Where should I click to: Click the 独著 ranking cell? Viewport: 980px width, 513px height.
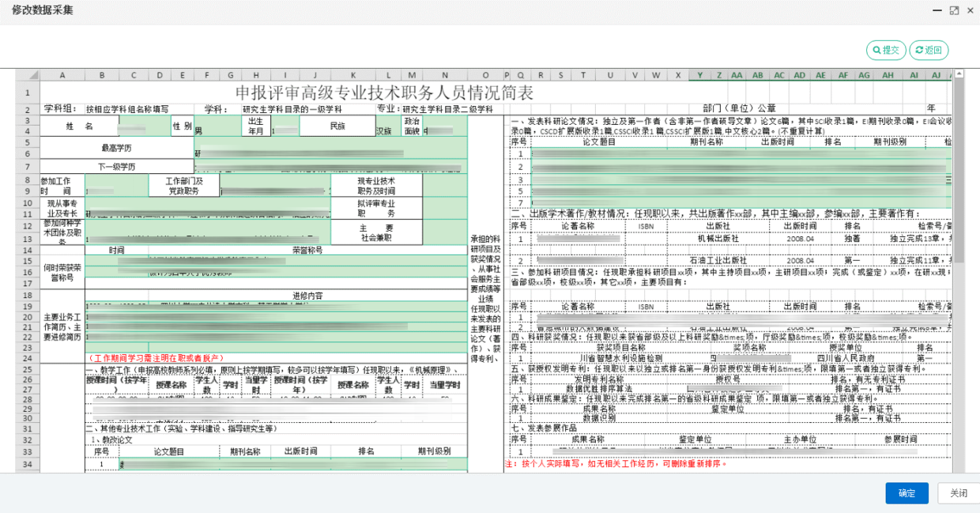[852, 238]
